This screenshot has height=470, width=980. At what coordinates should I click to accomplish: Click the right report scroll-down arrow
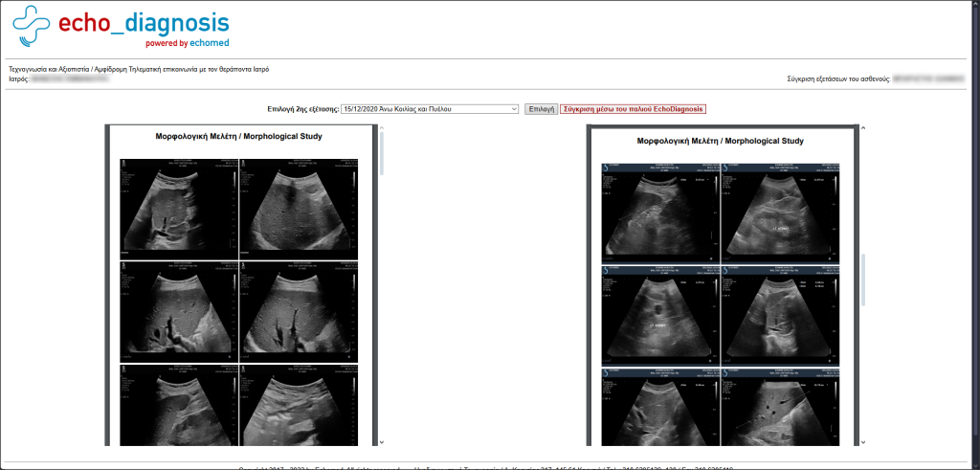864,442
